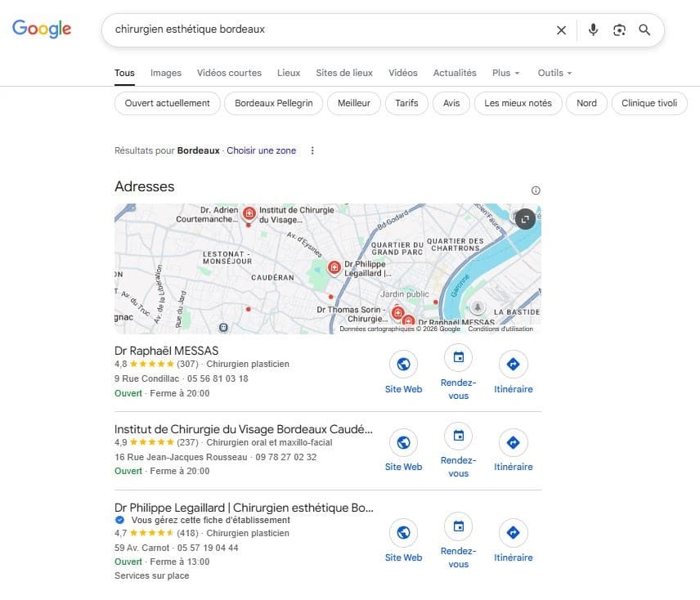The image size is (700, 600).
Task: Switch to the Images tab
Action: 166,73
